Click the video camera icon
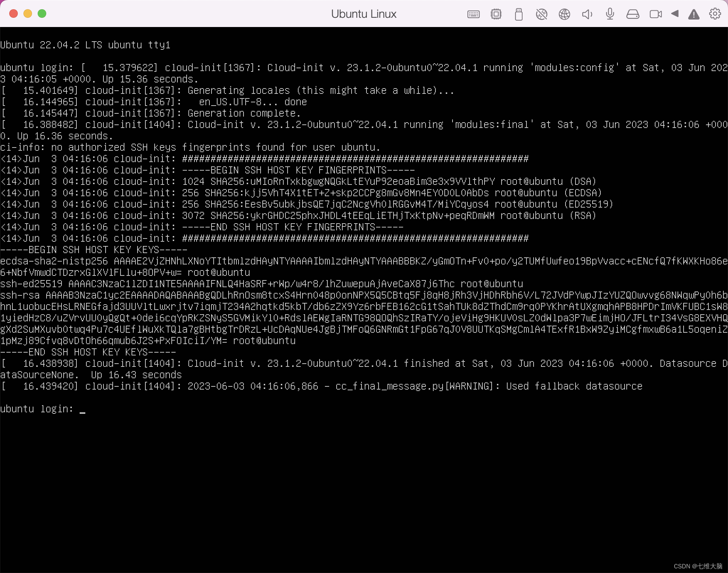Viewport: 728px width, 573px height. [x=655, y=14]
